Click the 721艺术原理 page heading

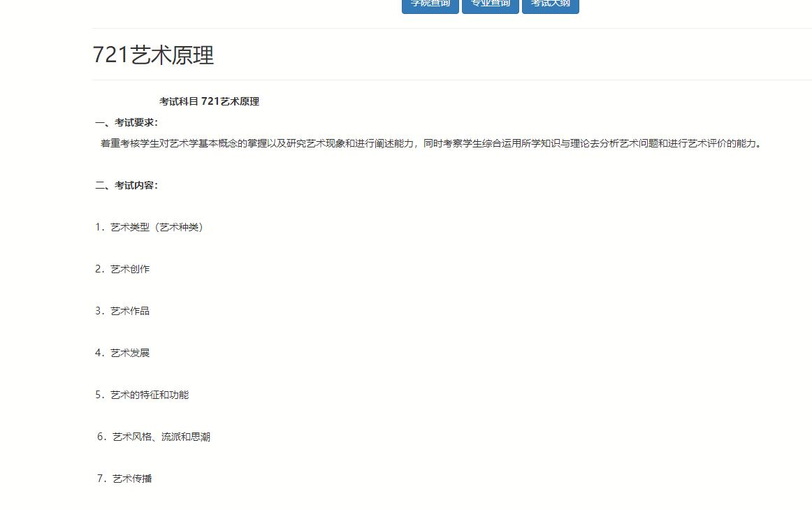coord(153,55)
